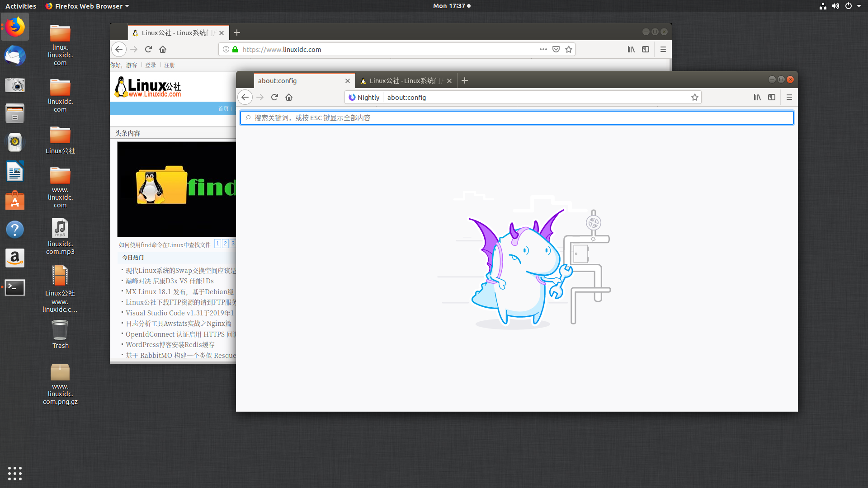The width and height of the screenshot is (868, 488).
Task: Open the 注册 link on linuxidc page
Action: (170, 65)
